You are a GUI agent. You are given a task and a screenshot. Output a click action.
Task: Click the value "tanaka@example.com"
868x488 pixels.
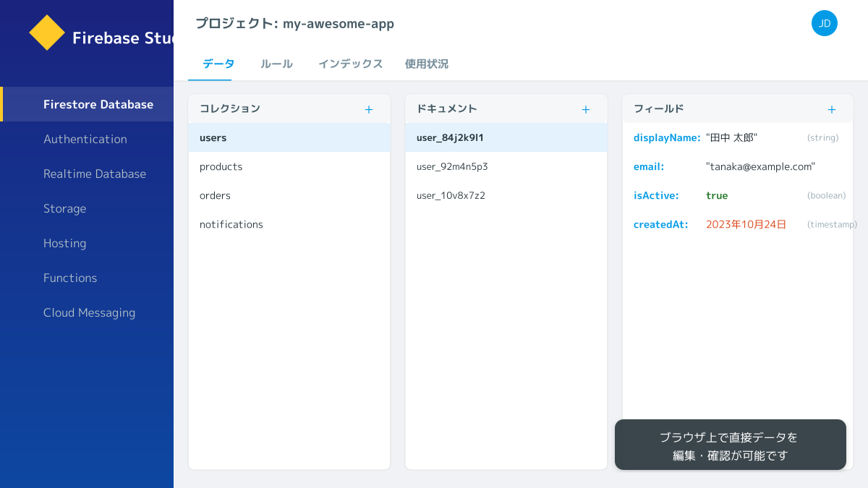click(760, 166)
